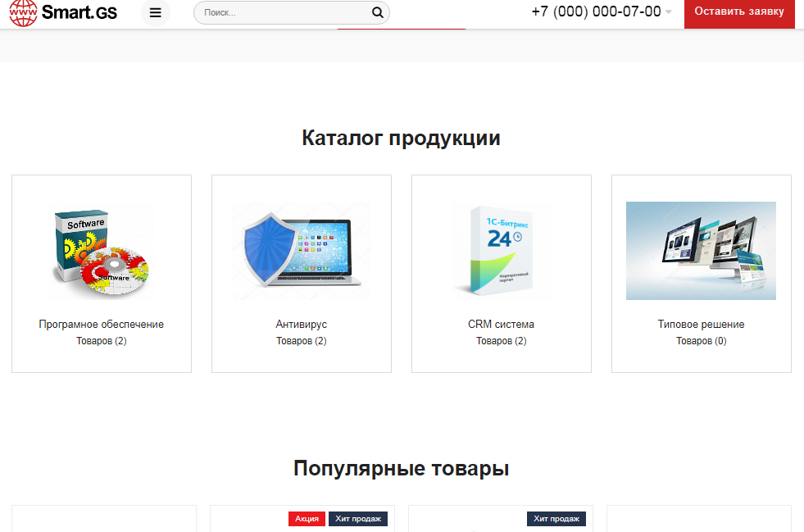Viewport: 804px width, 532px height.
Task: Open the Типовое решение category link
Action: [x=701, y=325]
